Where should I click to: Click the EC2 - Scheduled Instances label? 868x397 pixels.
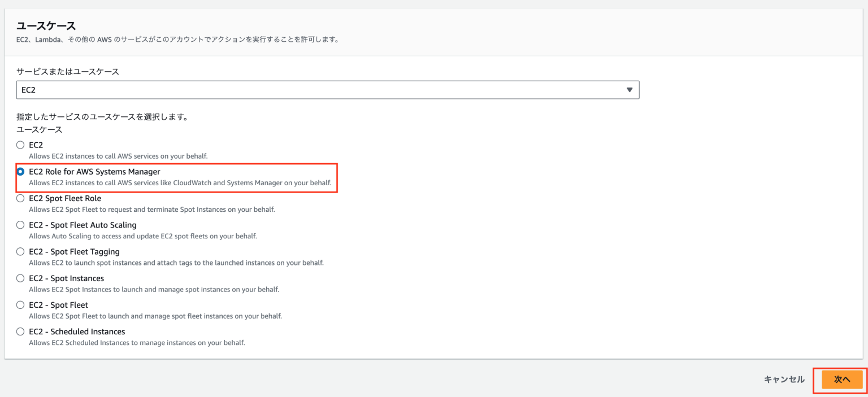(x=77, y=331)
